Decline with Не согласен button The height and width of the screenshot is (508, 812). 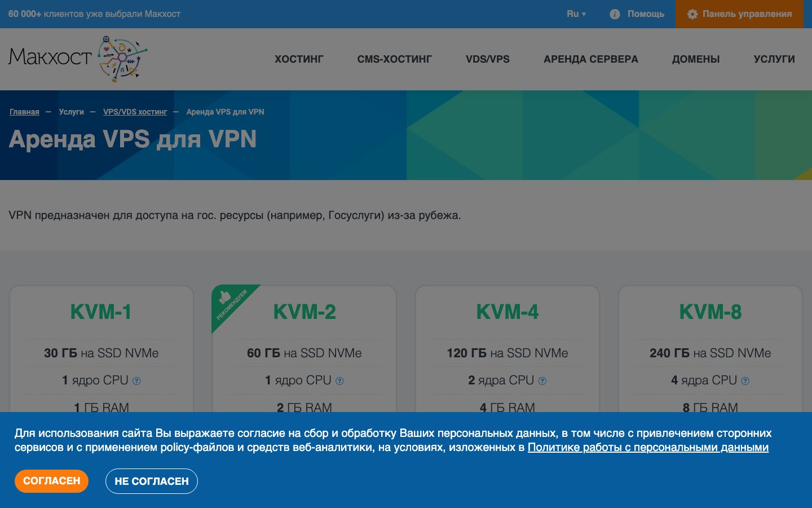coord(152,481)
